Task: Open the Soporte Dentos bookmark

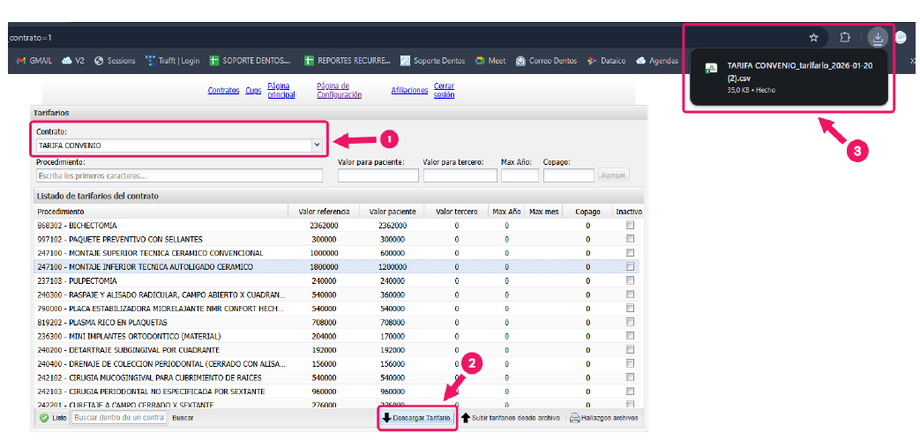Action: 434,61
